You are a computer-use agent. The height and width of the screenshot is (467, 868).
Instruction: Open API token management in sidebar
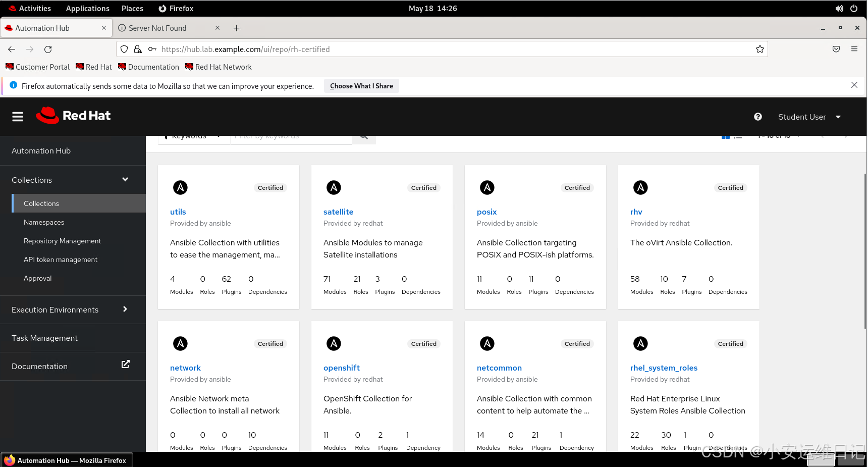[x=61, y=260]
